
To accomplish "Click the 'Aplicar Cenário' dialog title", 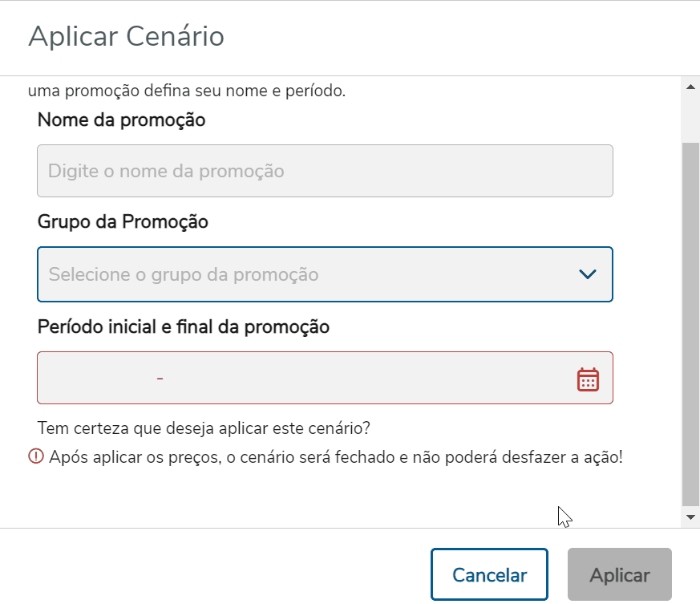I will click(x=126, y=37).
